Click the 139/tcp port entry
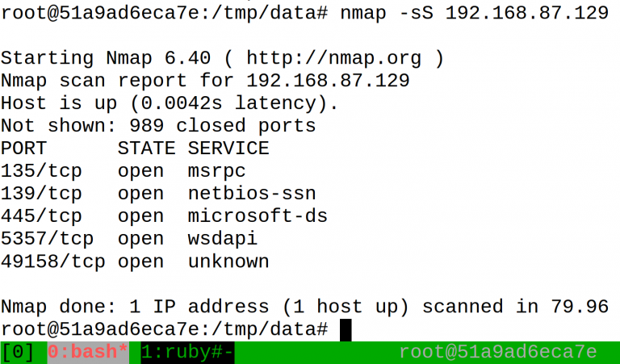This screenshot has width=620, height=364. pyautogui.click(x=41, y=194)
